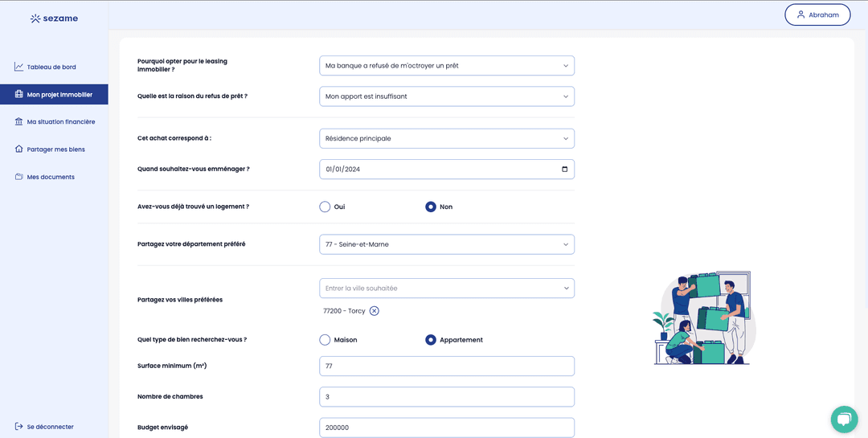
Task: Click the sezame logo icon
Action: coord(35,18)
